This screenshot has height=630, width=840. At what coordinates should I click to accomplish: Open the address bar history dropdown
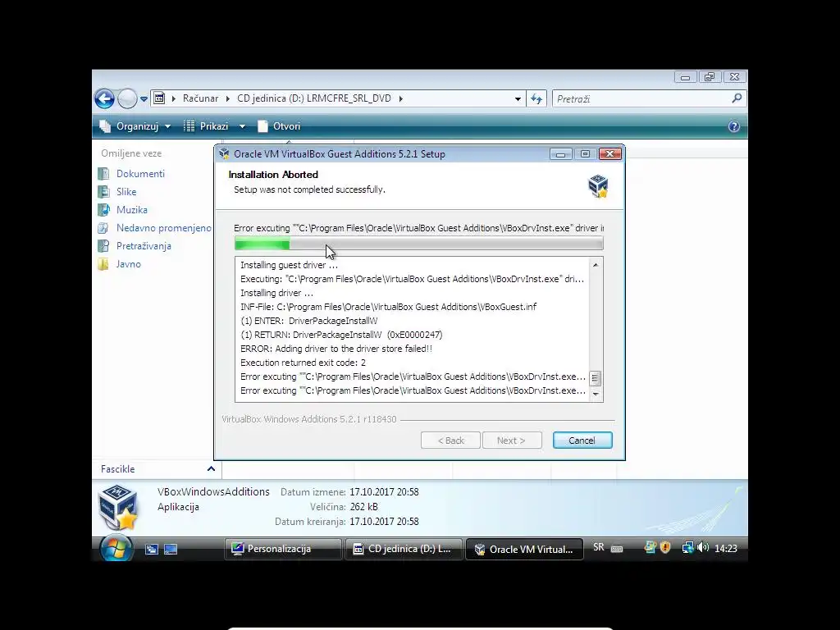(x=518, y=98)
